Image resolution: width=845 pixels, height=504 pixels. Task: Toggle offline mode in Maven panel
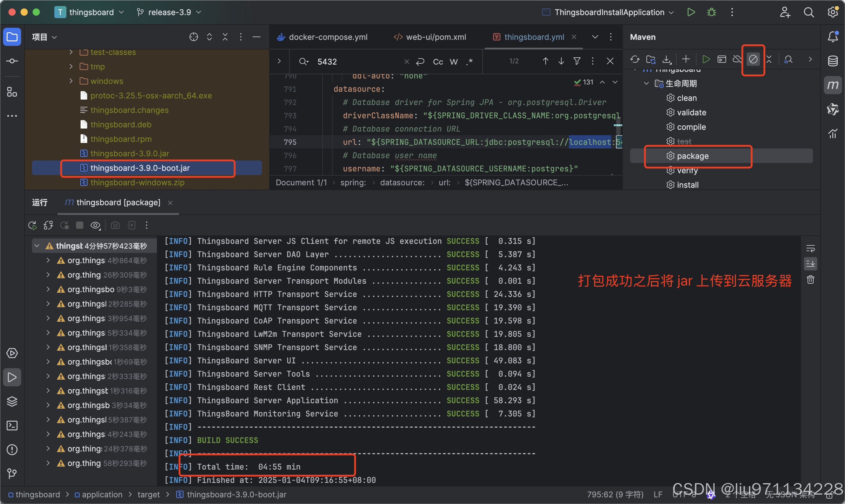tap(737, 59)
